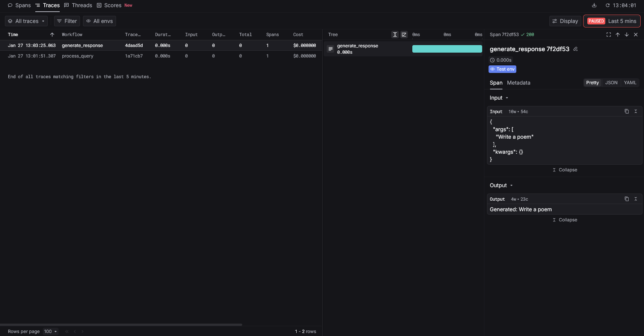644x336 pixels.
Task: Go to next span with down arrow
Action: 626,35
